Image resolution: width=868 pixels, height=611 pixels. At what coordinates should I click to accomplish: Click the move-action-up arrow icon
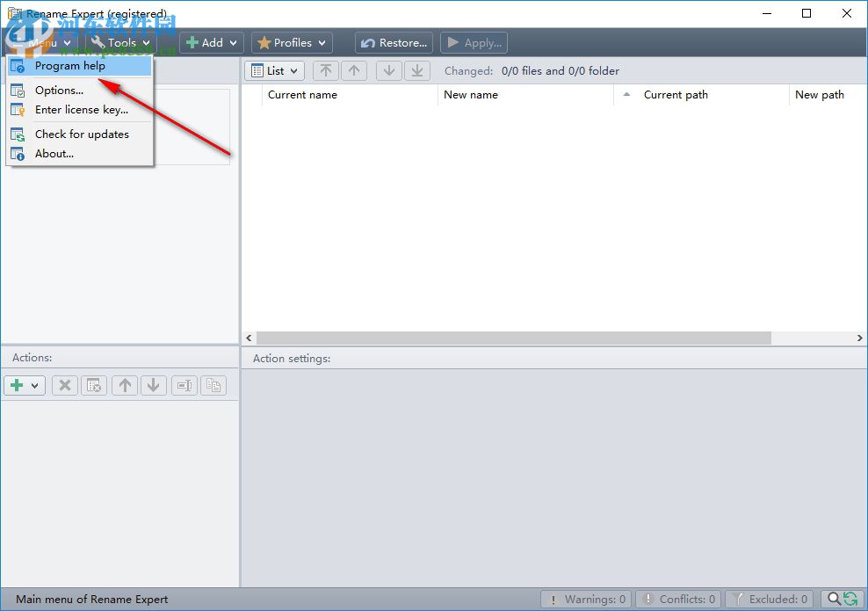[x=124, y=385]
